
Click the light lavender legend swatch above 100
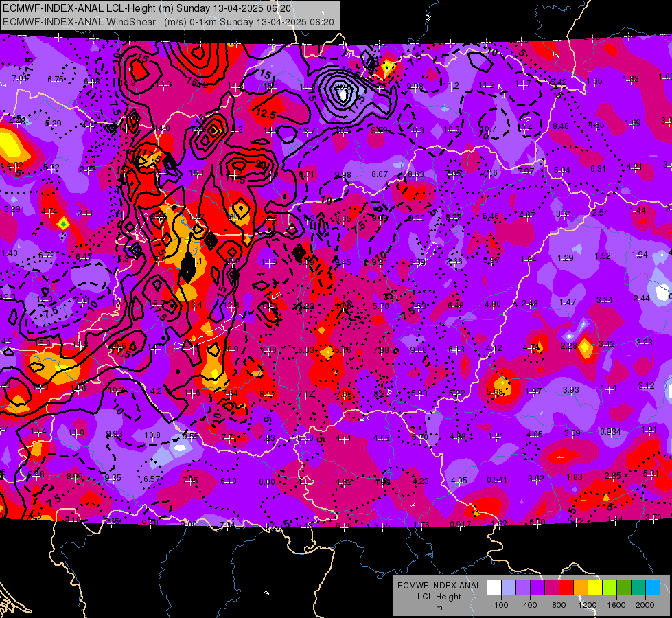click(x=509, y=588)
